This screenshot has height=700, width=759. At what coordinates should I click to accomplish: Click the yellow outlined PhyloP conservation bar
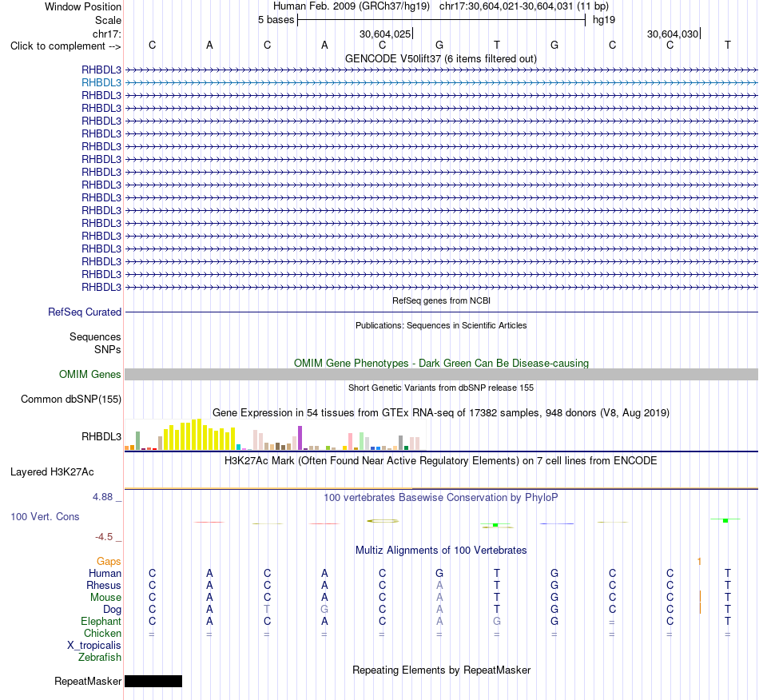point(383,521)
